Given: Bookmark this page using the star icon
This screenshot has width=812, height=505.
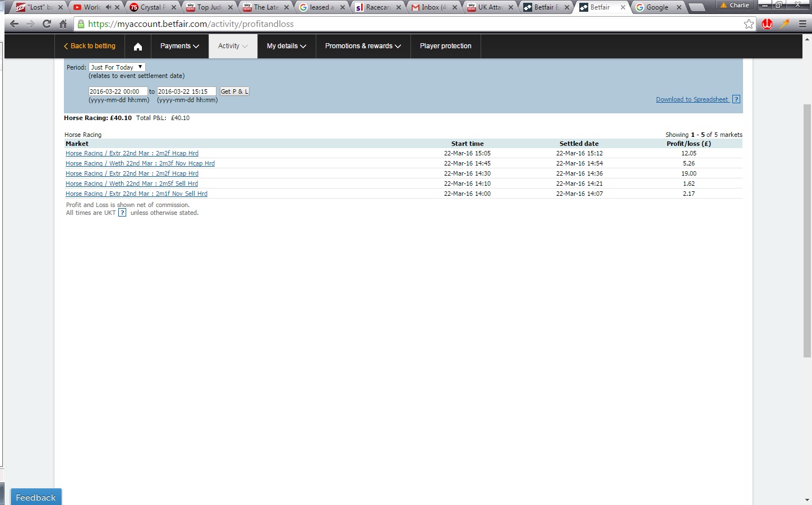Looking at the screenshot, I should 749,24.
